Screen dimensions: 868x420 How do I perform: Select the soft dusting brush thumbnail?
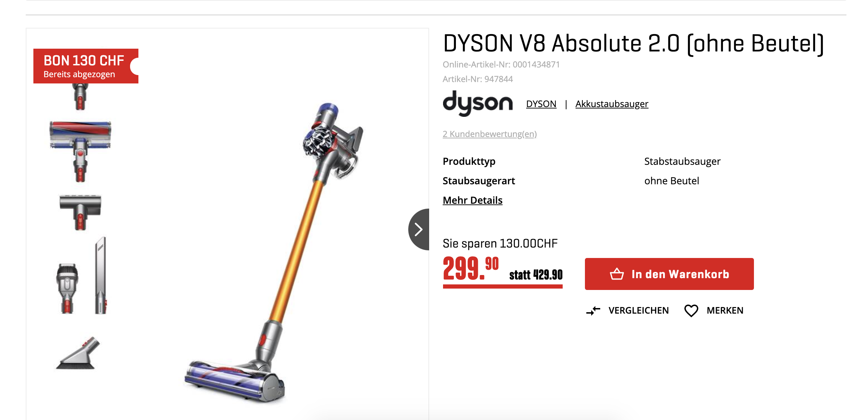point(78,353)
